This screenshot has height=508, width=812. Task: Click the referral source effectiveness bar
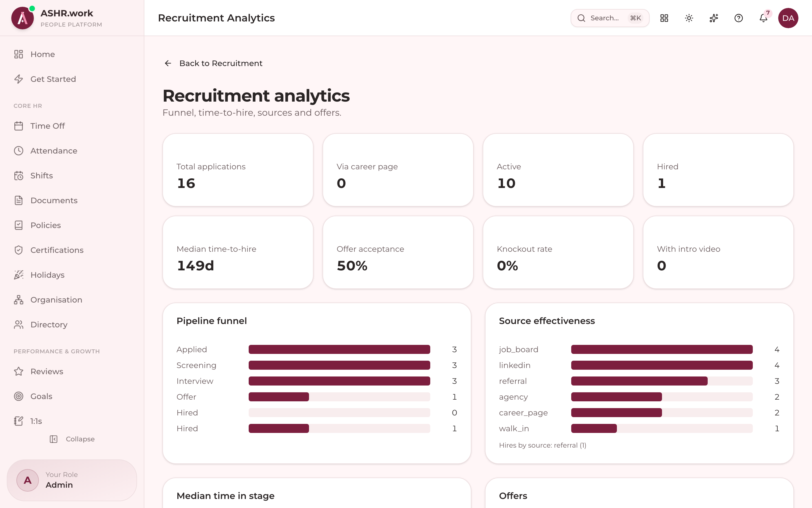coord(662,381)
